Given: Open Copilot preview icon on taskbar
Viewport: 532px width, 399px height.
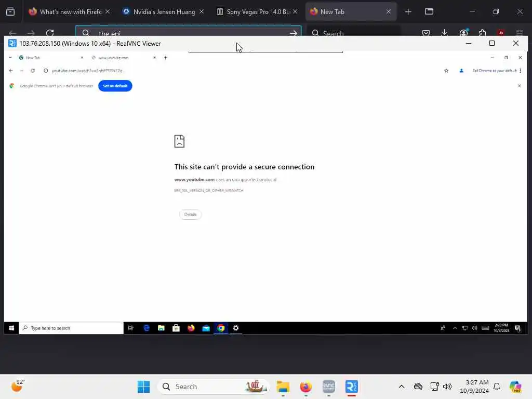Looking at the screenshot, I should tap(515, 387).
